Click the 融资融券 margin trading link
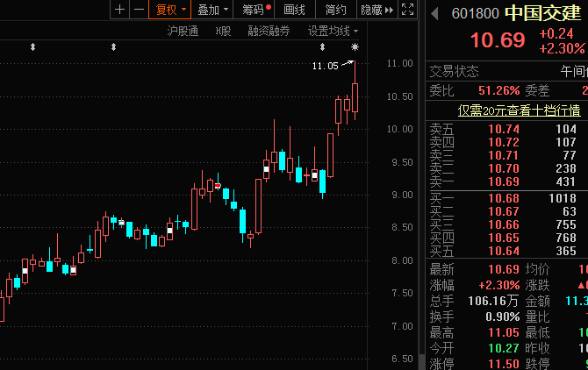 tap(269, 31)
